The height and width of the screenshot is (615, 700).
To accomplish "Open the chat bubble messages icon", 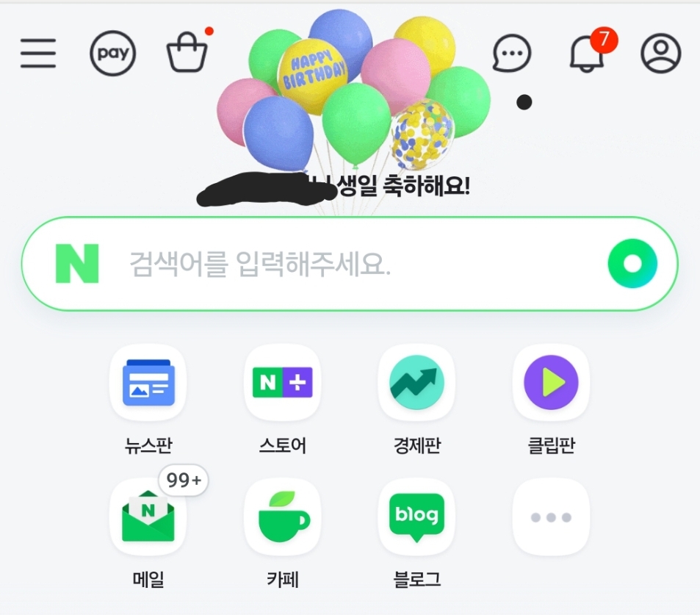I will (512, 53).
